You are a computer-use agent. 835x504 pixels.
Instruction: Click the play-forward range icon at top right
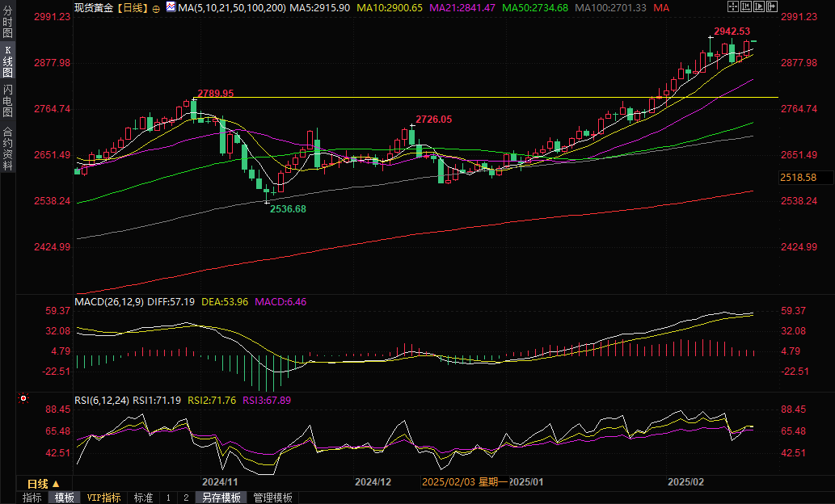click(x=760, y=6)
